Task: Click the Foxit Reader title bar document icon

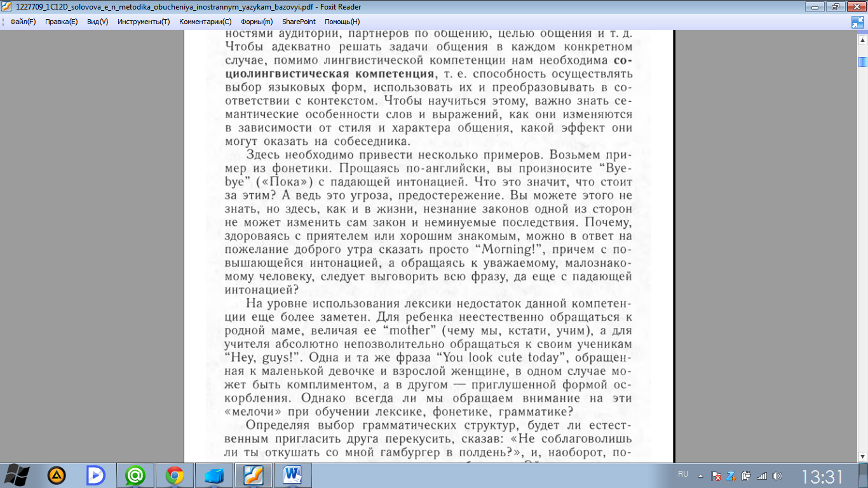Action: click(7, 6)
